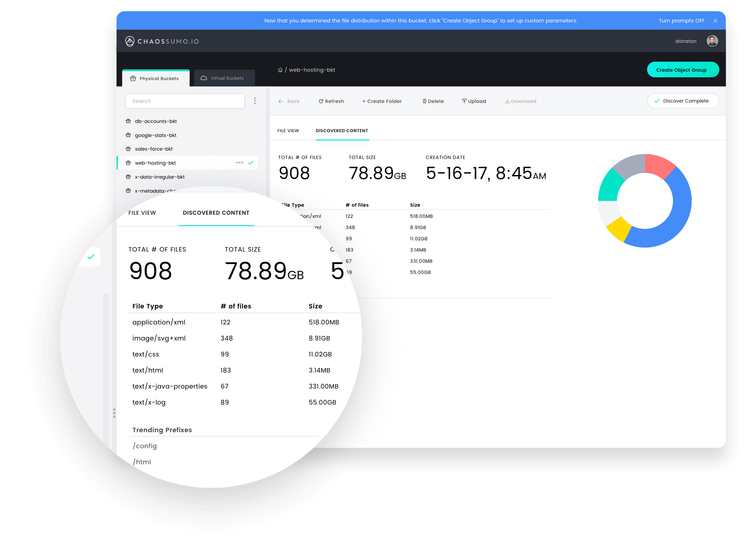Click the Download toolbar item
Screen dimensions: 750x560
tap(520, 101)
